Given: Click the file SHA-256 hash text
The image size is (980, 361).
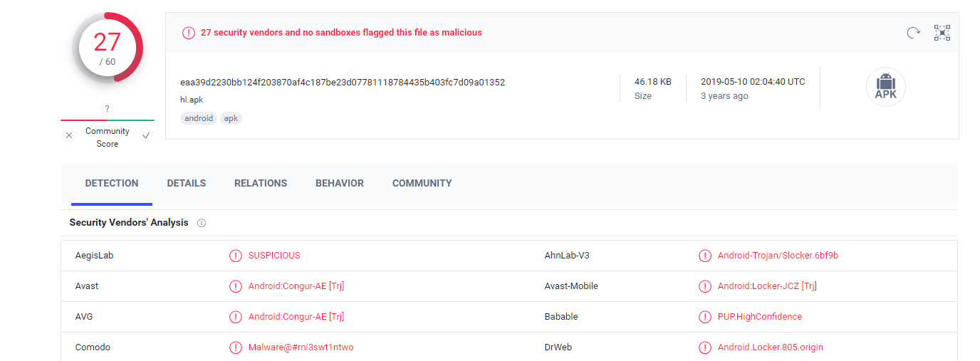Looking at the screenshot, I should tap(343, 82).
